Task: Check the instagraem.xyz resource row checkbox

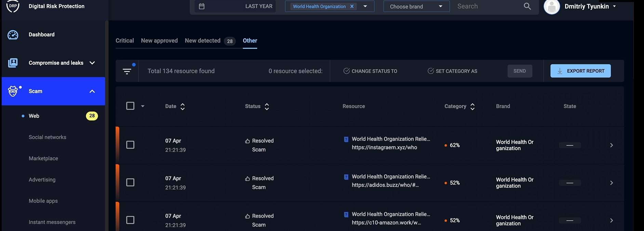Action: point(130,145)
